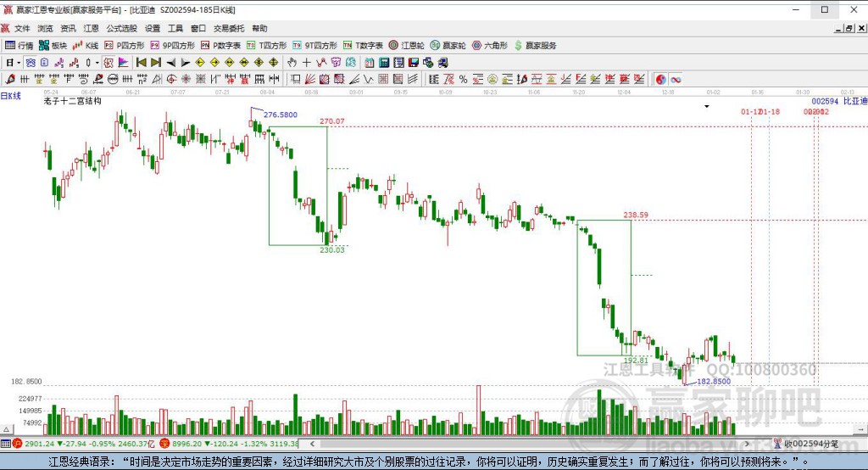Screen dimensions: 868x470
Task: Click the 270.07 box top price label
Action: coord(332,120)
